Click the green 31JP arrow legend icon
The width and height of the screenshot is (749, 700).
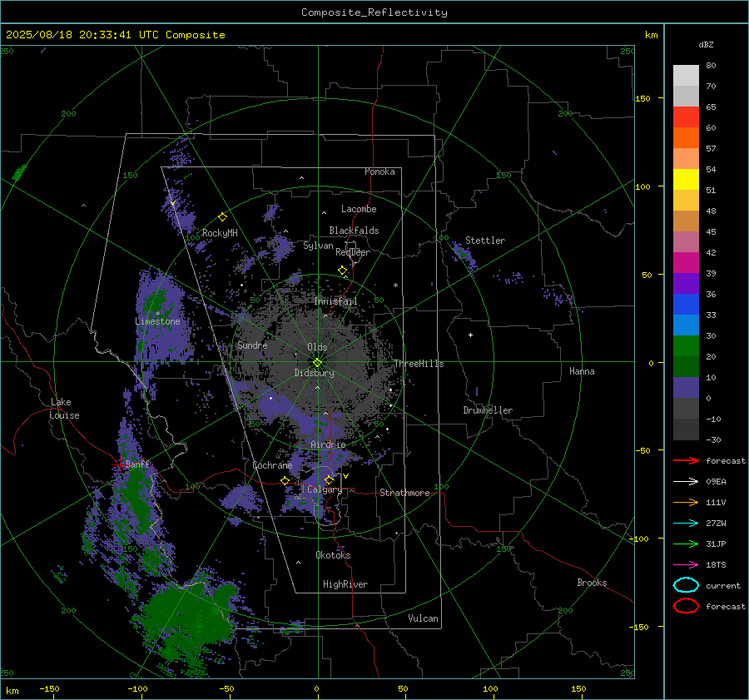click(686, 544)
